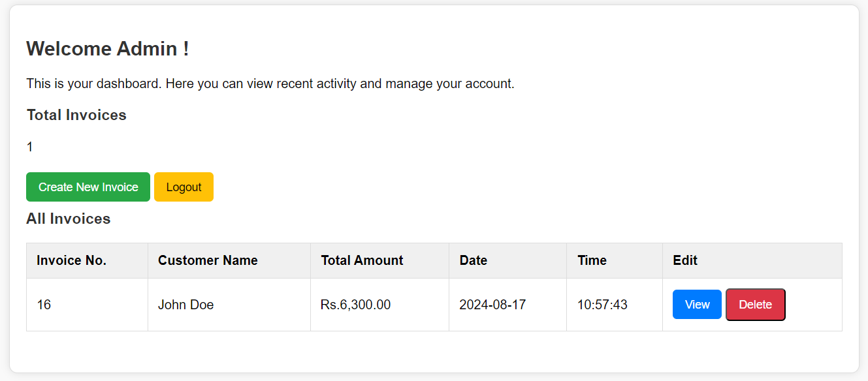The image size is (868, 381).
Task: Click the Welcome Admin heading
Action: point(108,49)
